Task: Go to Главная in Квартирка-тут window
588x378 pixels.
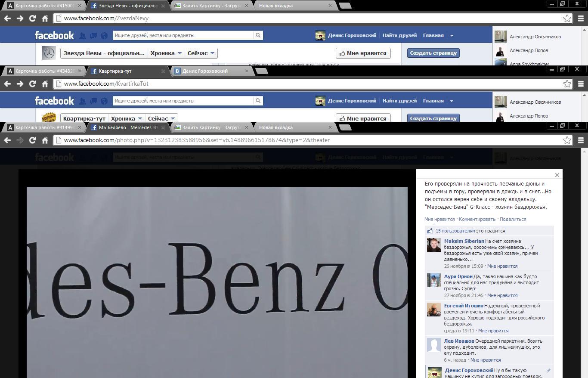Action: pos(433,101)
